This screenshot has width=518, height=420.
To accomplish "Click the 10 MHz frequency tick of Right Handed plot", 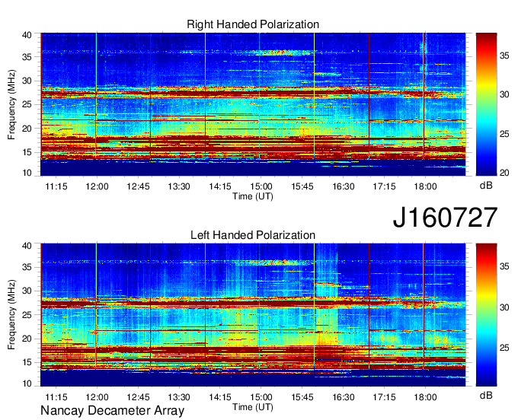I will click(27, 173).
